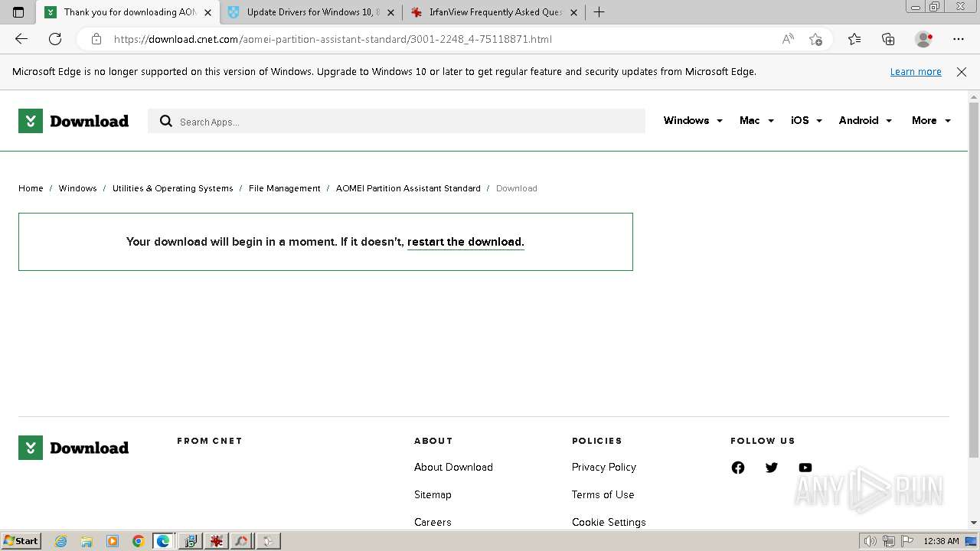Open the profile avatar icon
The image size is (980, 551).
pos(924,39)
